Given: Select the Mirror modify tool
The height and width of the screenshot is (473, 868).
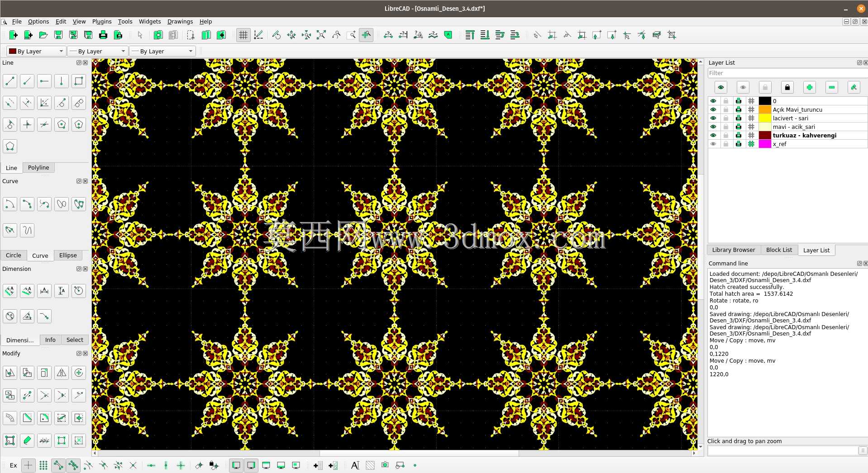Looking at the screenshot, I should pos(62,373).
